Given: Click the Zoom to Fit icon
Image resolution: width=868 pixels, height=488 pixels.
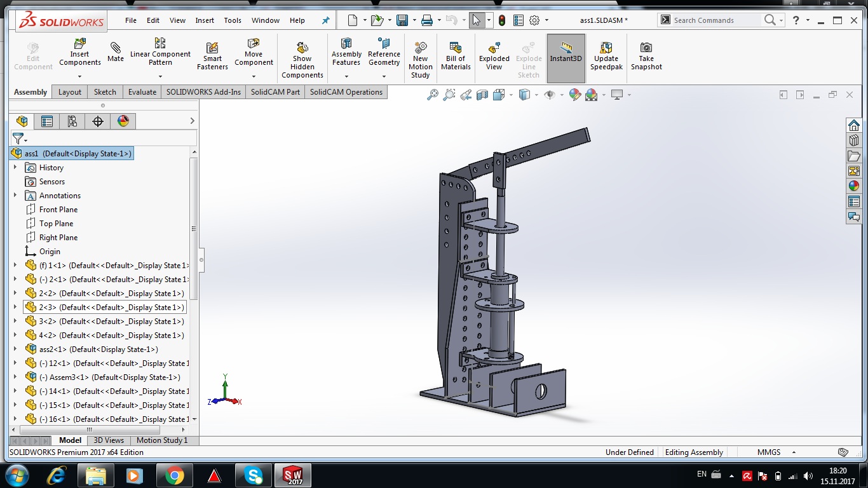Looking at the screenshot, I should click(433, 95).
